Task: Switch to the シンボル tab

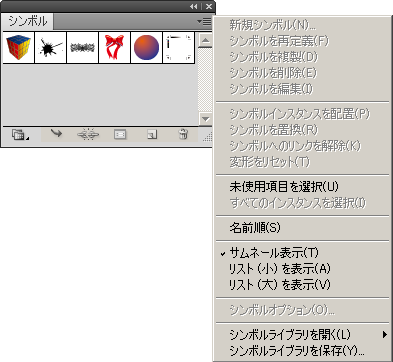Action: click(27, 21)
